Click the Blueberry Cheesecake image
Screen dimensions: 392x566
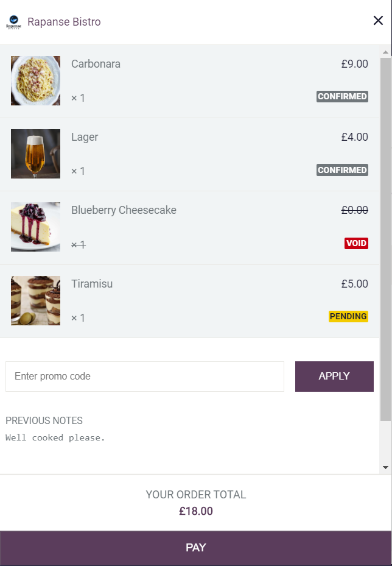click(x=35, y=227)
